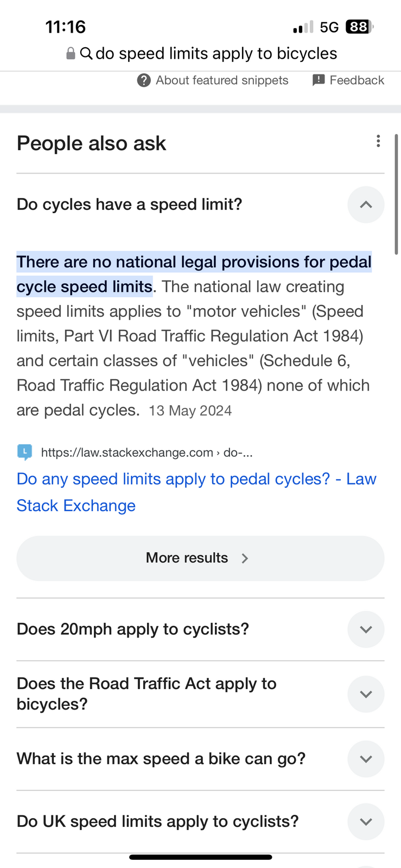This screenshot has width=401, height=868.
Task: Tap the search query text in address bar
Action: 217,53
